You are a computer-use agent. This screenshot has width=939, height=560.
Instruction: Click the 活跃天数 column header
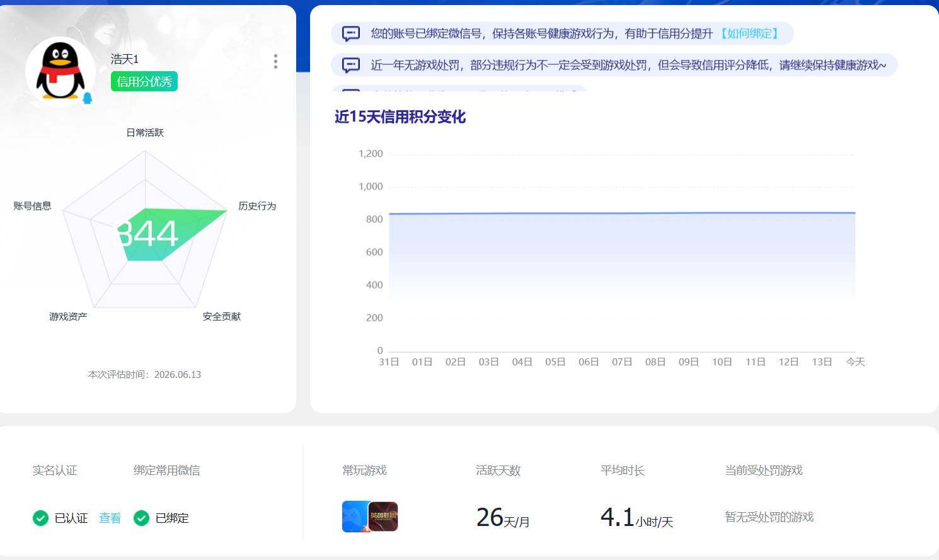(x=498, y=471)
